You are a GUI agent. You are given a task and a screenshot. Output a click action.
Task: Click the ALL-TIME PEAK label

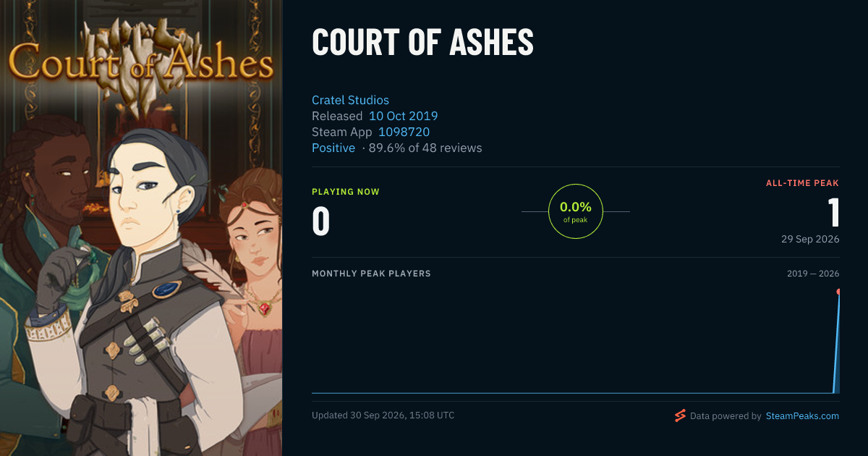click(x=802, y=183)
